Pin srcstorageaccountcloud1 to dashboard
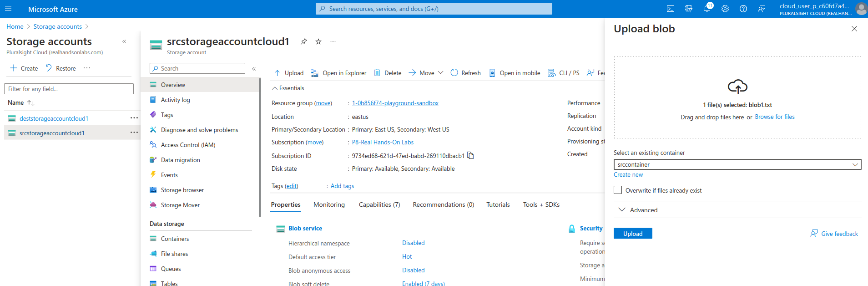868x286 pixels. (303, 41)
